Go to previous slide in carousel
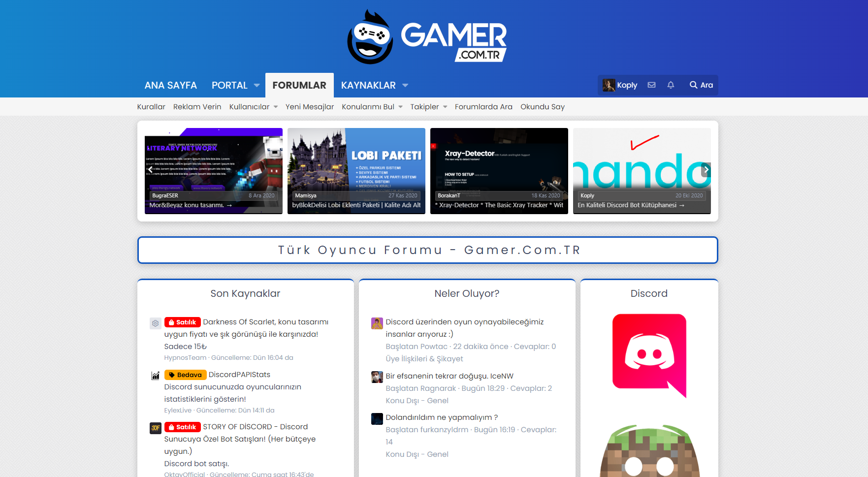Viewport: 868px width, 477px height. pyautogui.click(x=150, y=170)
